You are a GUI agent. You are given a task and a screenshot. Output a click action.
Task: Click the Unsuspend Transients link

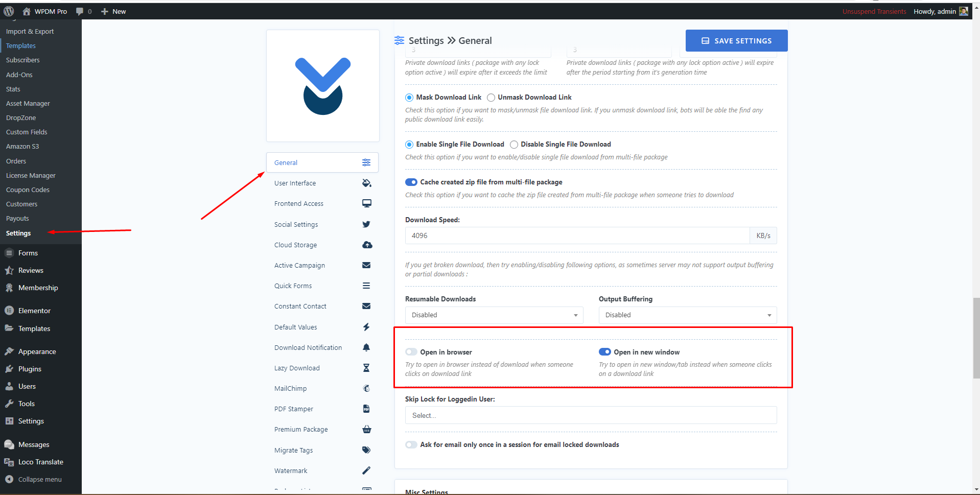[x=874, y=11]
